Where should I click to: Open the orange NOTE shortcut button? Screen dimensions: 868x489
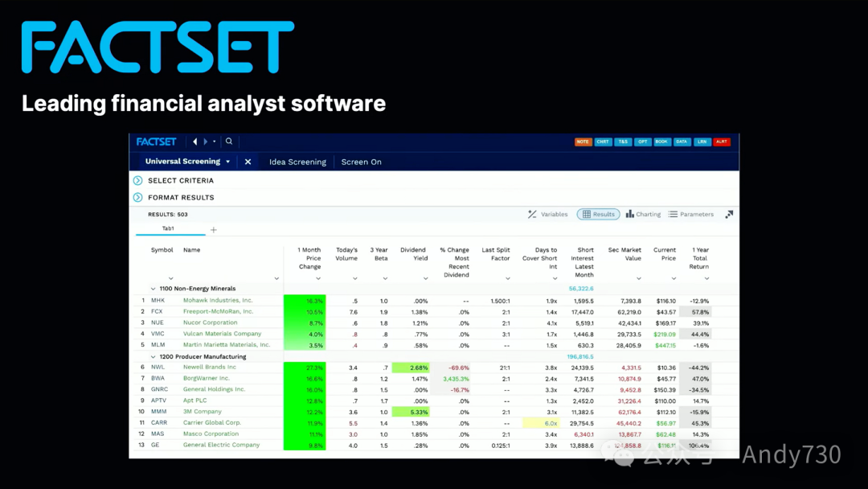(583, 142)
